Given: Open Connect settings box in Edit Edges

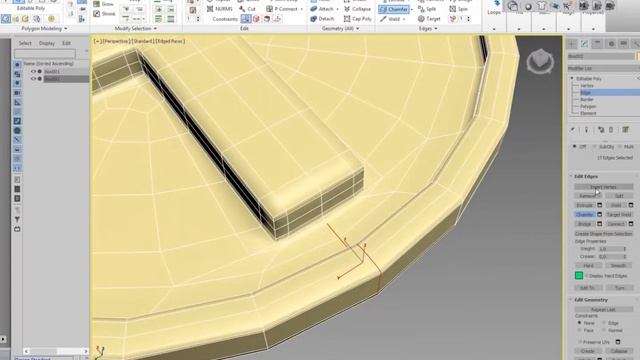Looking at the screenshot, I should (x=631, y=224).
